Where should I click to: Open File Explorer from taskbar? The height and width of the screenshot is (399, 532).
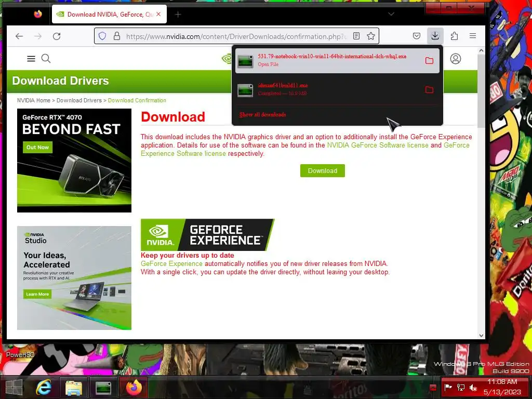[x=73, y=388]
